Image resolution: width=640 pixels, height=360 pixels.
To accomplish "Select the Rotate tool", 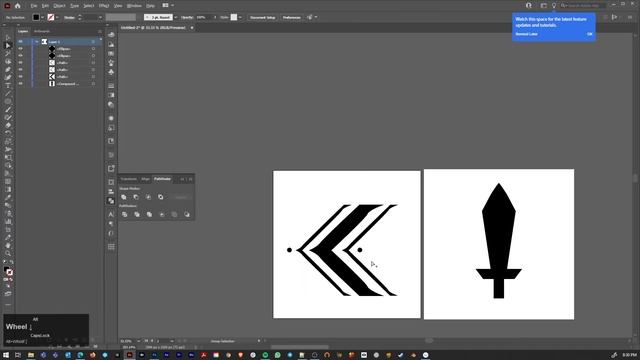I will [x=8, y=133].
